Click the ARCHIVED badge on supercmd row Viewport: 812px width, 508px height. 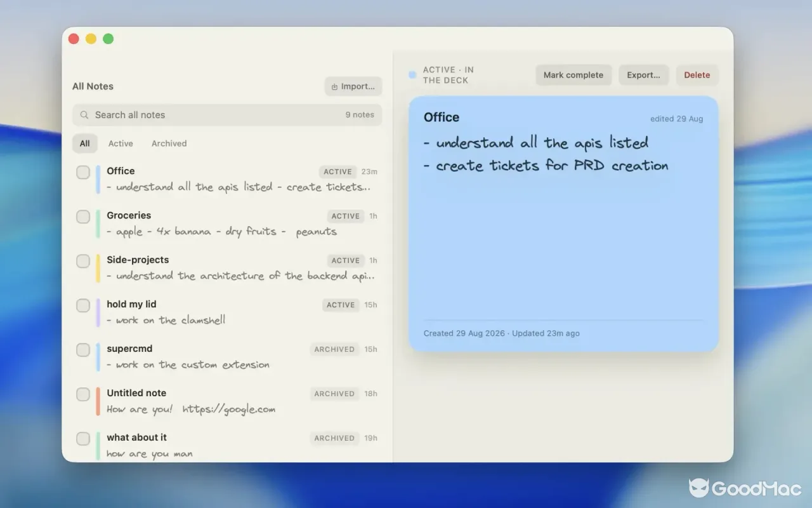334,349
